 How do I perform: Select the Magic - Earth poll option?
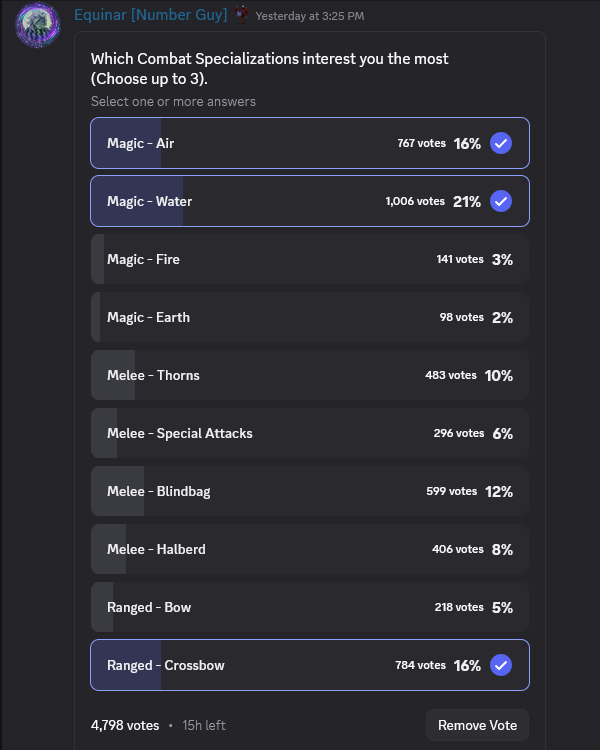[309, 317]
